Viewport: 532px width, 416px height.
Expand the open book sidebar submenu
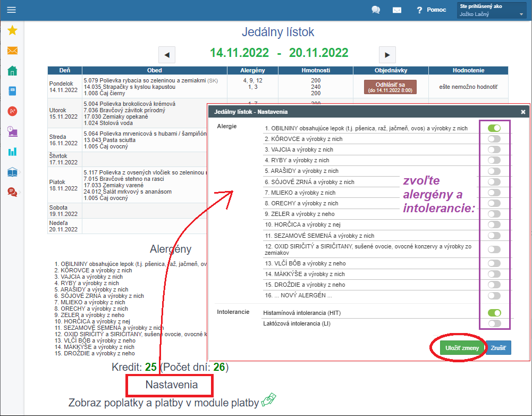12,172
